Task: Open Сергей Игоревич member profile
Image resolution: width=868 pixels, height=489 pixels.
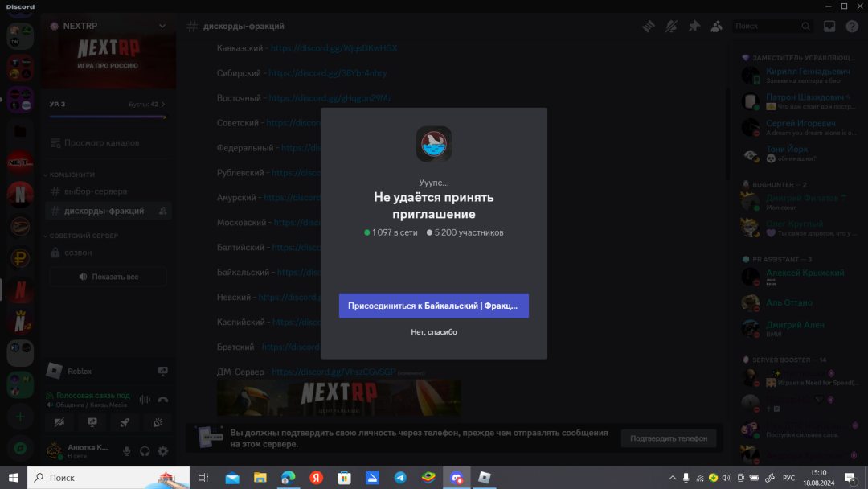Action: (799, 127)
